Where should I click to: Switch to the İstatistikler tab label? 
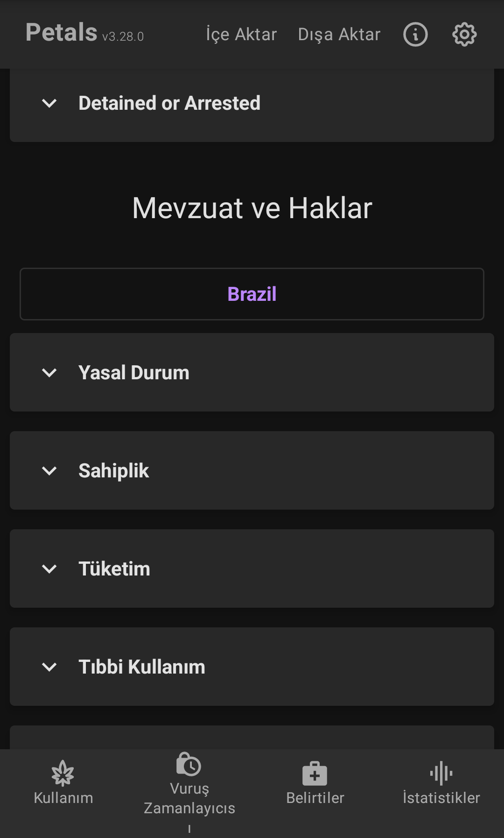pyautogui.click(x=441, y=798)
